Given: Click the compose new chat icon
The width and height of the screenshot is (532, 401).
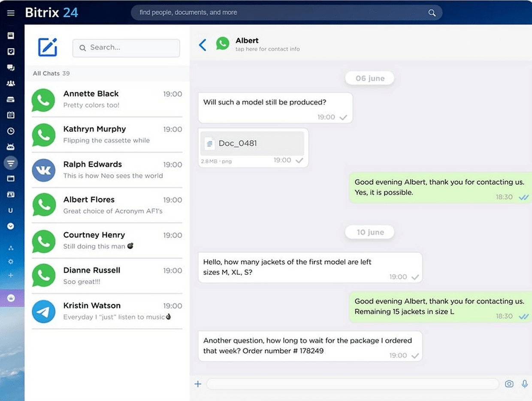Looking at the screenshot, I should [x=47, y=47].
